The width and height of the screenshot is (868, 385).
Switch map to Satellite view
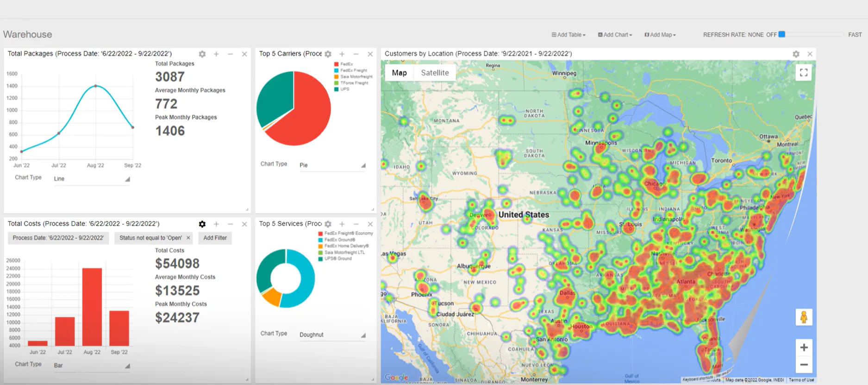click(435, 73)
